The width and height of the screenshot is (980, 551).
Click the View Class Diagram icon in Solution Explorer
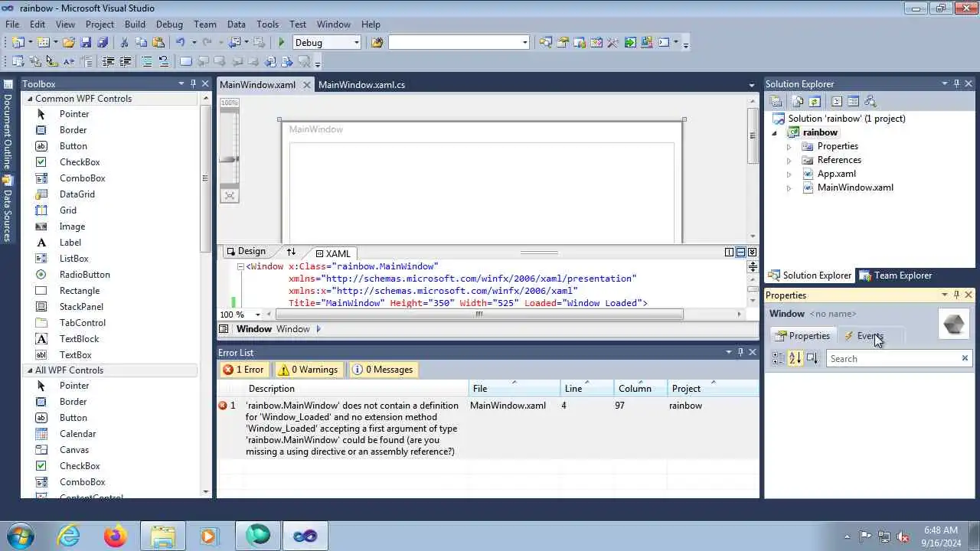pyautogui.click(x=869, y=101)
